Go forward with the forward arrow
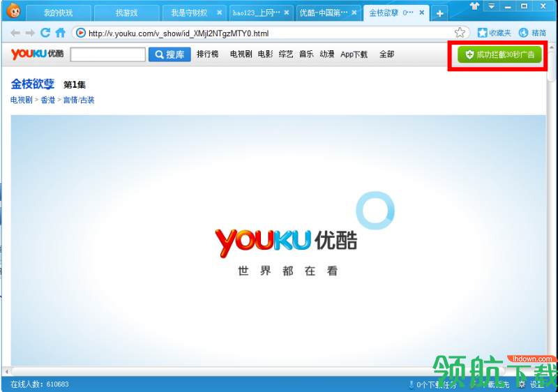The image size is (558, 392). point(30,33)
